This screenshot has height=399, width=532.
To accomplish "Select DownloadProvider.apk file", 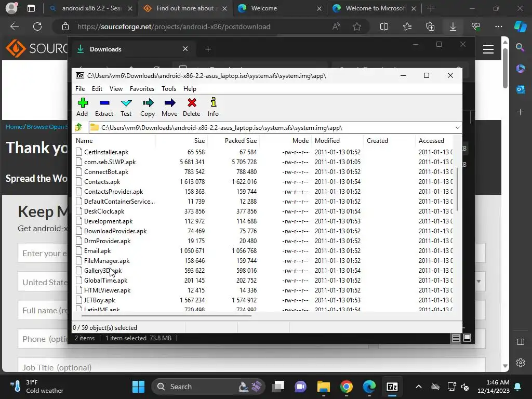I will click(x=115, y=231).
